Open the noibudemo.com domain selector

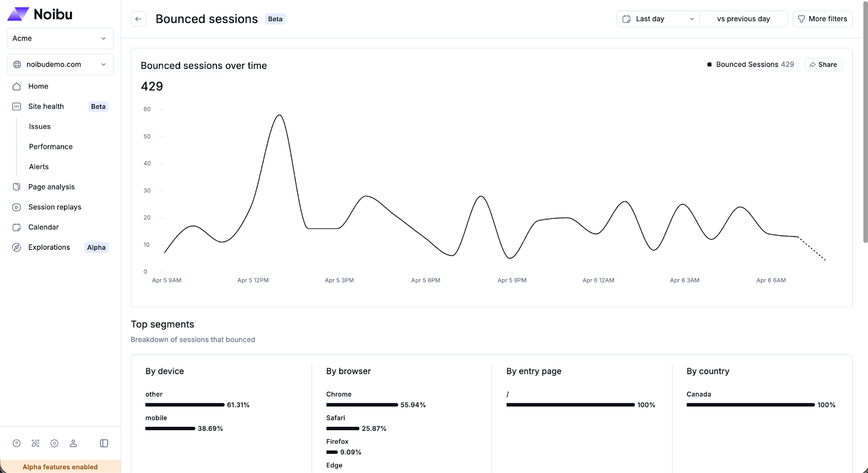[60, 65]
